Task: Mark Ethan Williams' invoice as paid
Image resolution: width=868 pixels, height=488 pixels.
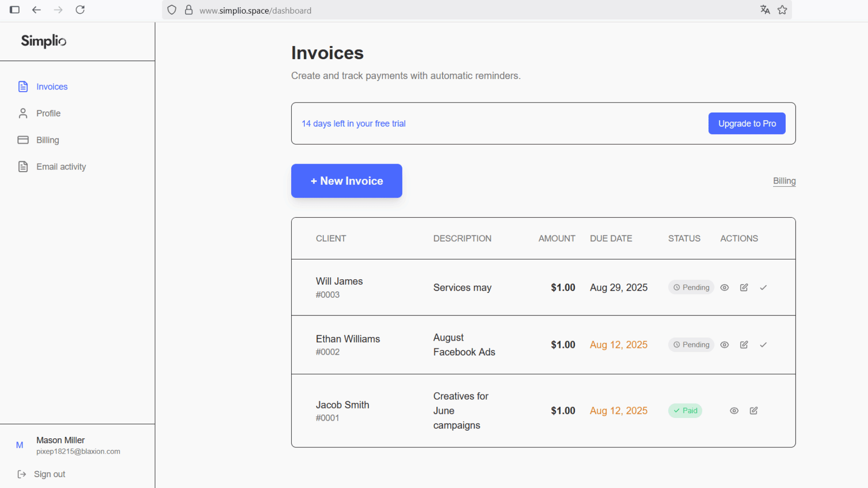Action: click(x=763, y=344)
